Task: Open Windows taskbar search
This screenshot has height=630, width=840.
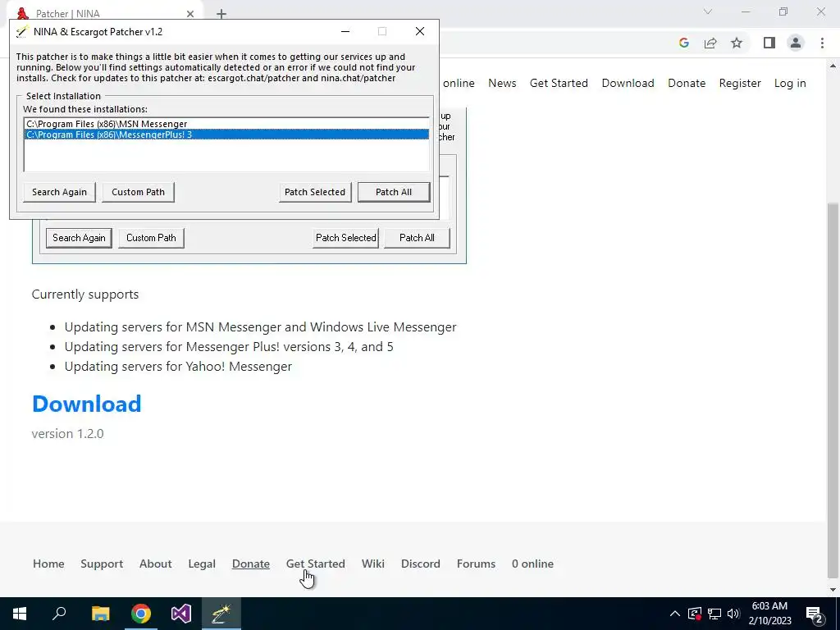Action: coord(59,614)
